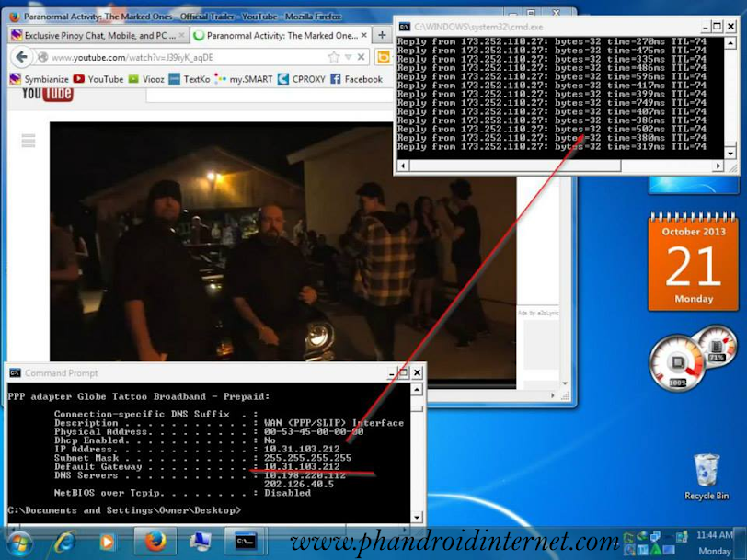This screenshot has width=747, height=560.
Task: Open the Viooz bookmark
Action: 146,79
